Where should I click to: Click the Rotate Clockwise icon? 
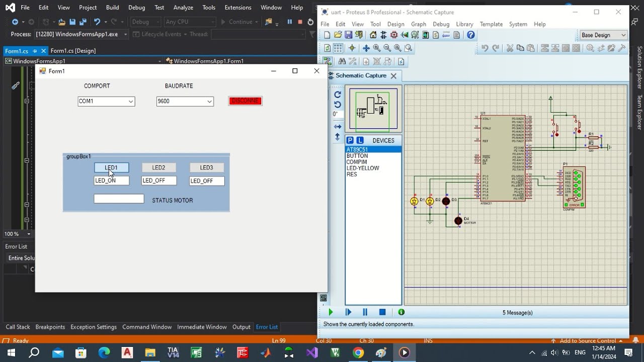(338, 95)
